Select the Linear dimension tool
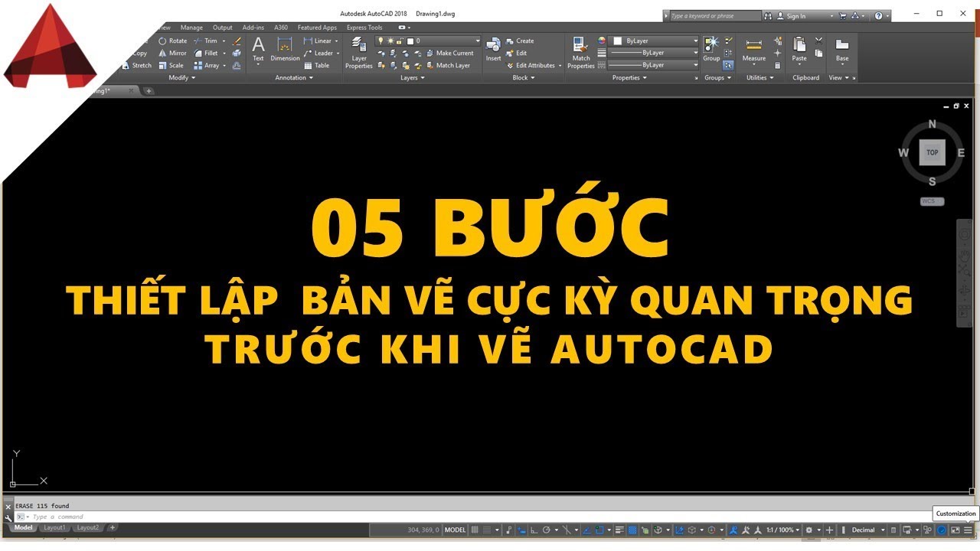This screenshot has height=551, width=980. (318, 41)
